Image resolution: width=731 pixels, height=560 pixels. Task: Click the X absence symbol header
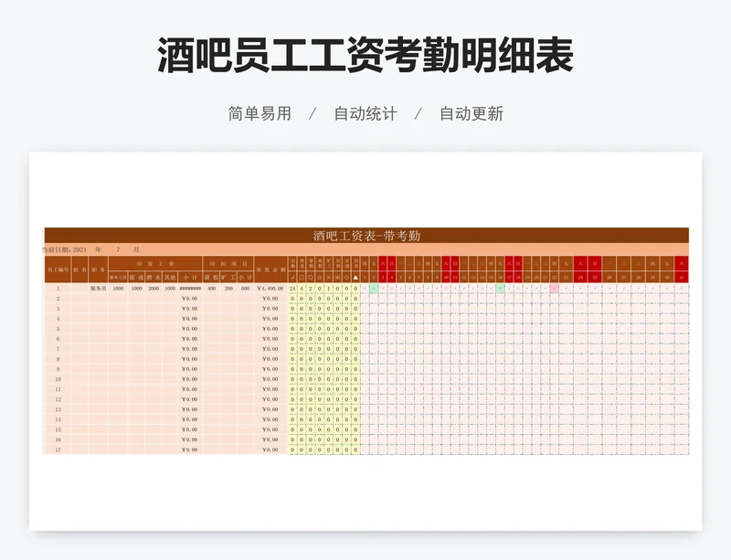[329, 277]
